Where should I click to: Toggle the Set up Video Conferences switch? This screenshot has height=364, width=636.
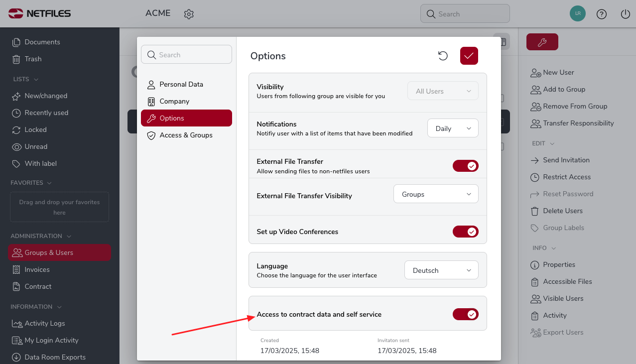(466, 232)
